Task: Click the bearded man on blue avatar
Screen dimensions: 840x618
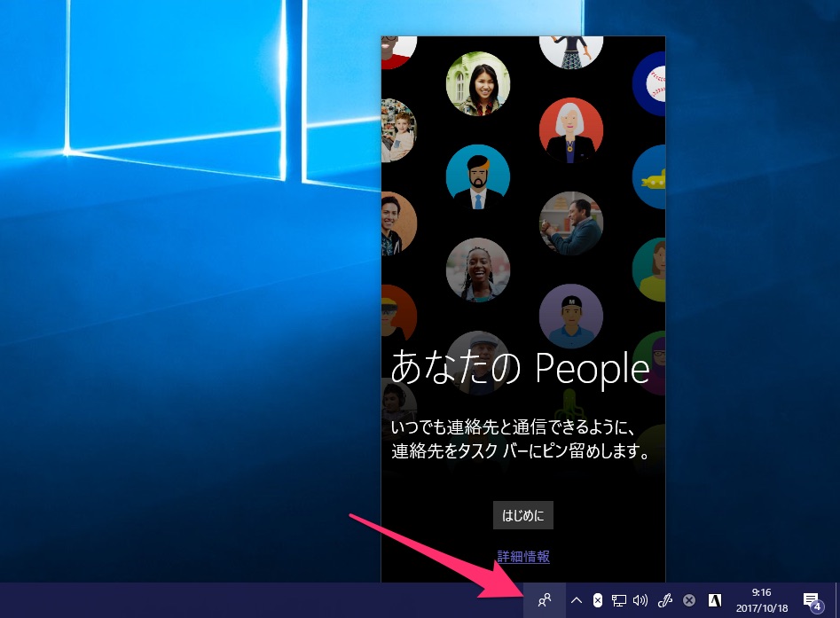Action: (x=478, y=176)
